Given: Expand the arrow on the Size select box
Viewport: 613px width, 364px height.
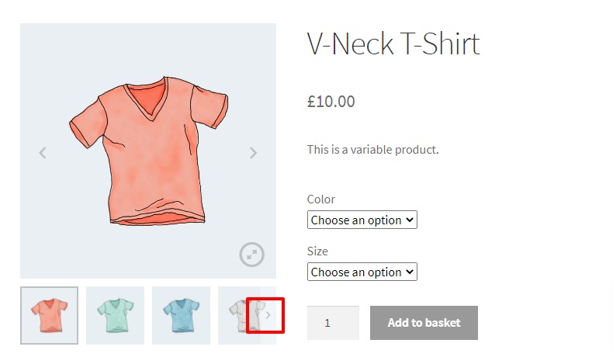Looking at the screenshot, I should tap(410, 272).
